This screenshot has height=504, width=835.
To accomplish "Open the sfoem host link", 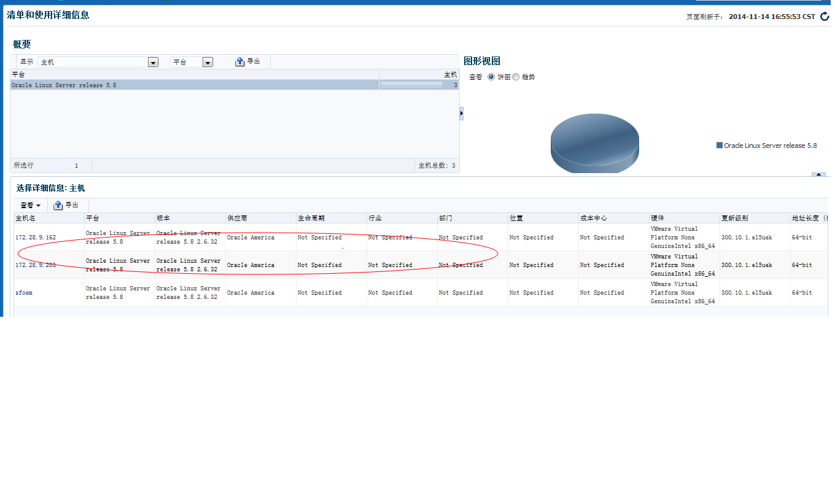I will (x=24, y=293).
